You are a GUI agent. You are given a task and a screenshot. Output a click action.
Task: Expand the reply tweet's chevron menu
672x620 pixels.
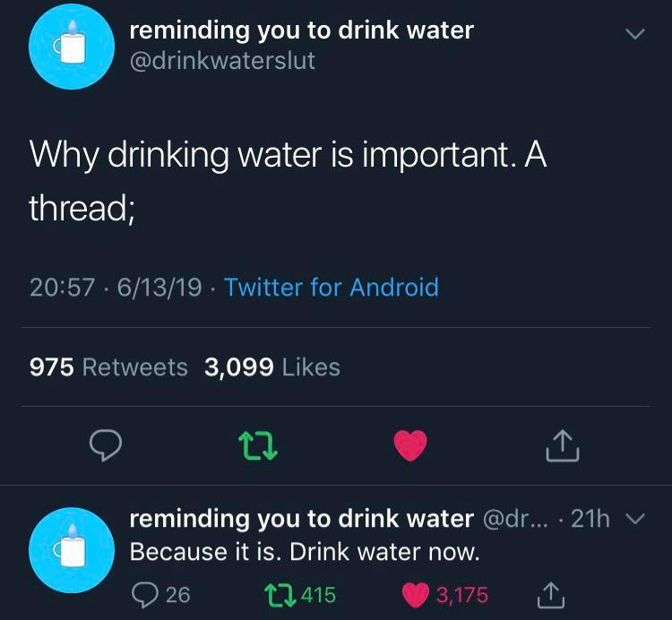635,519
